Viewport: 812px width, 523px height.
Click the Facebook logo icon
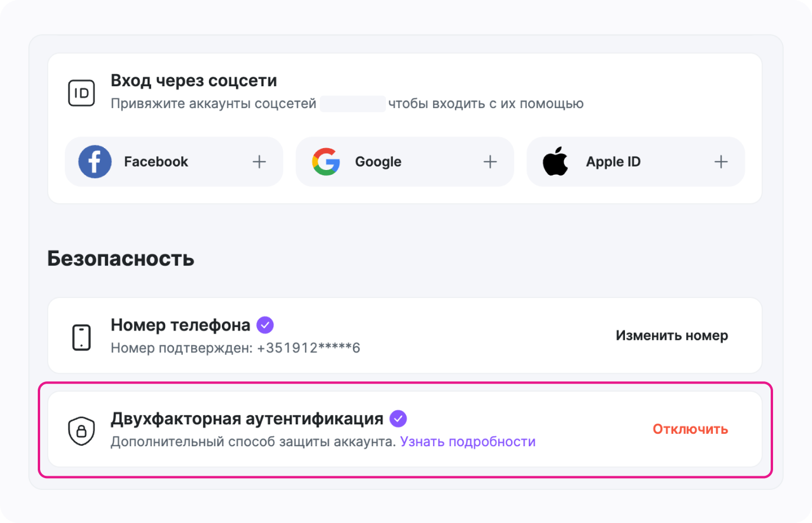coord(95,162)
